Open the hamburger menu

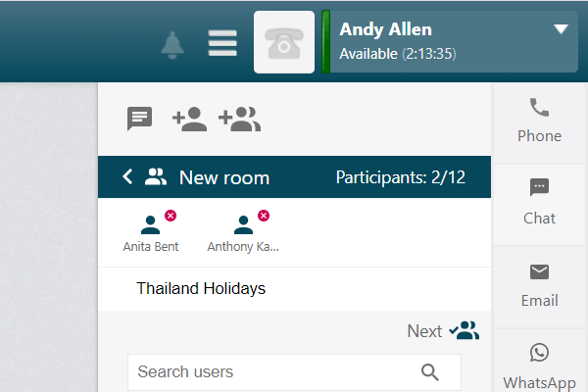(x=222, y=43)
